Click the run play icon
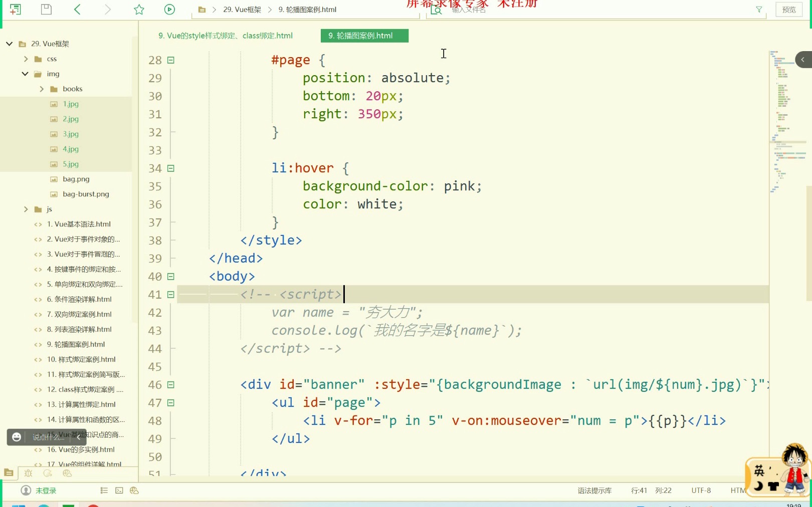 170,9
